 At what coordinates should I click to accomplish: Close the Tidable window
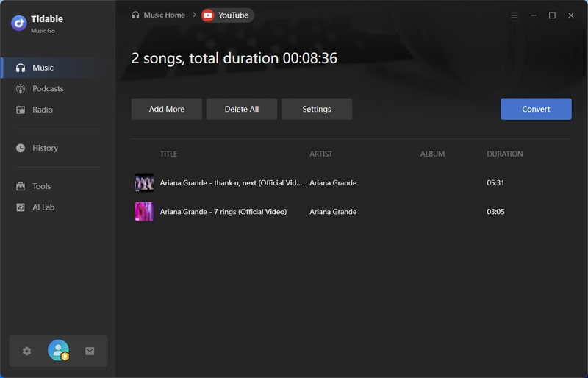pyautogui.click(x=571, y=15)
